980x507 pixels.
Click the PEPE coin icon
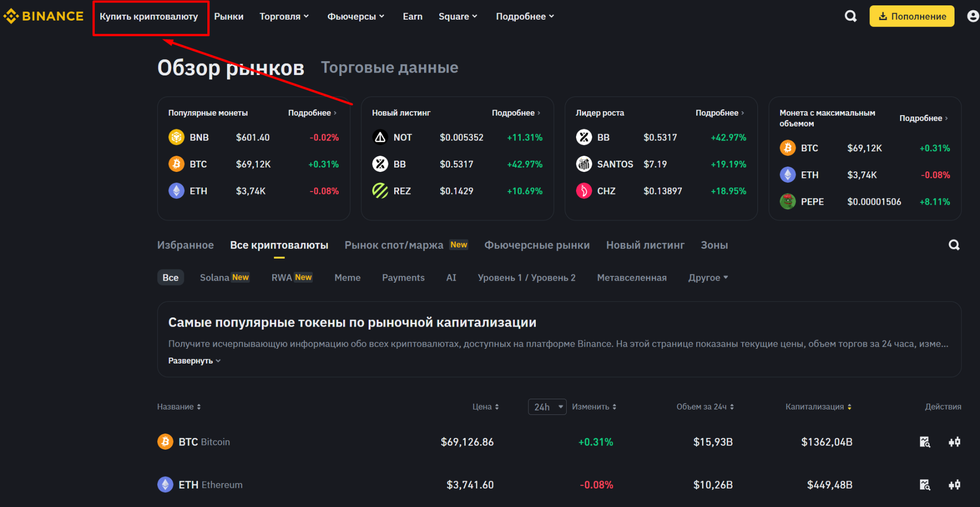click(787, 201)
